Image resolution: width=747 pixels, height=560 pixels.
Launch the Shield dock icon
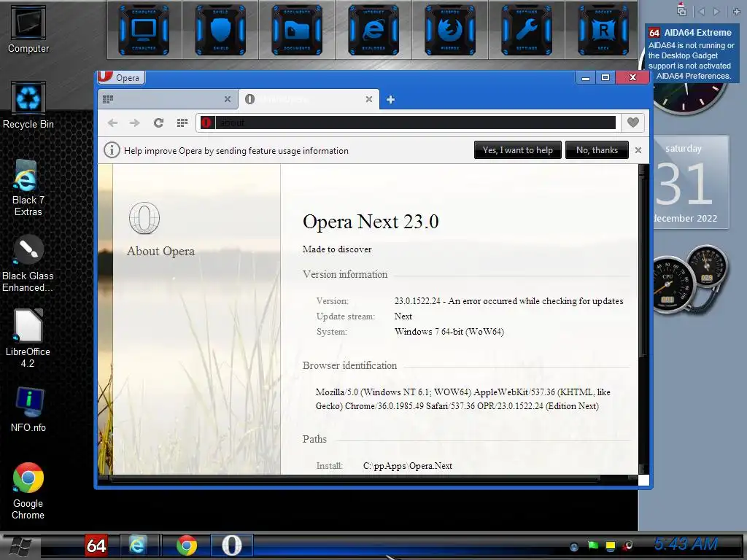[x=220, y=30]
